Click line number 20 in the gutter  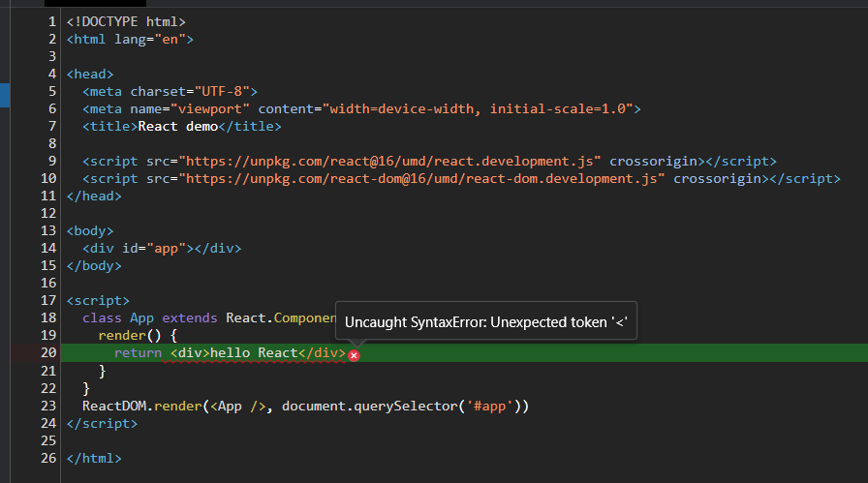tap(48, 353)
